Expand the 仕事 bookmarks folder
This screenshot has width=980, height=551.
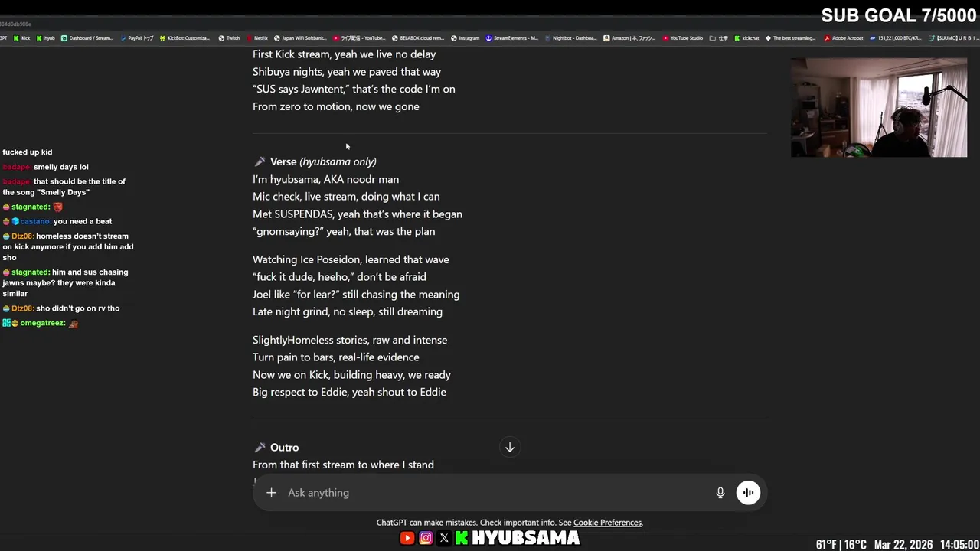point(719,38)
